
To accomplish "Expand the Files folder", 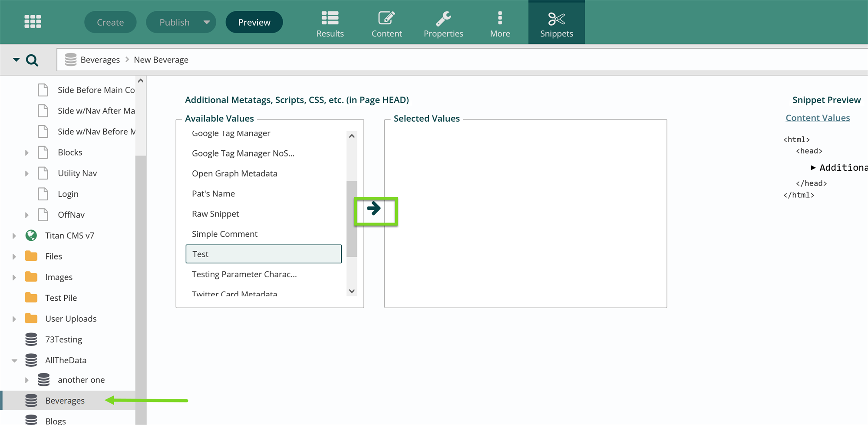I will [14, 256].
